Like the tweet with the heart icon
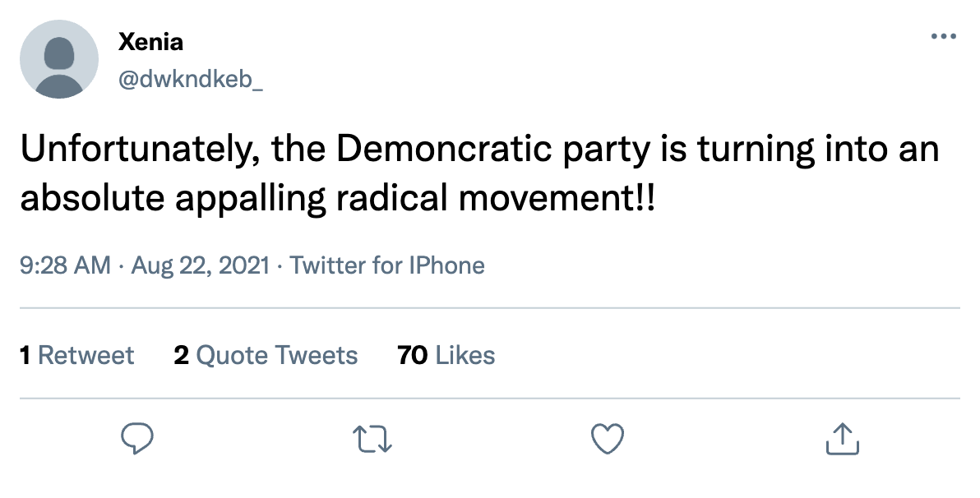980x498 pixels. (608, 439)
